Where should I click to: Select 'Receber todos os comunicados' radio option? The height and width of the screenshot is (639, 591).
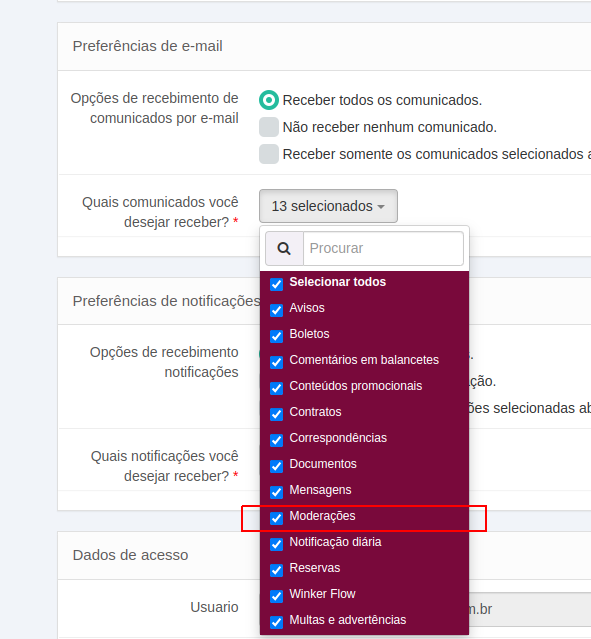click(269, 100)
